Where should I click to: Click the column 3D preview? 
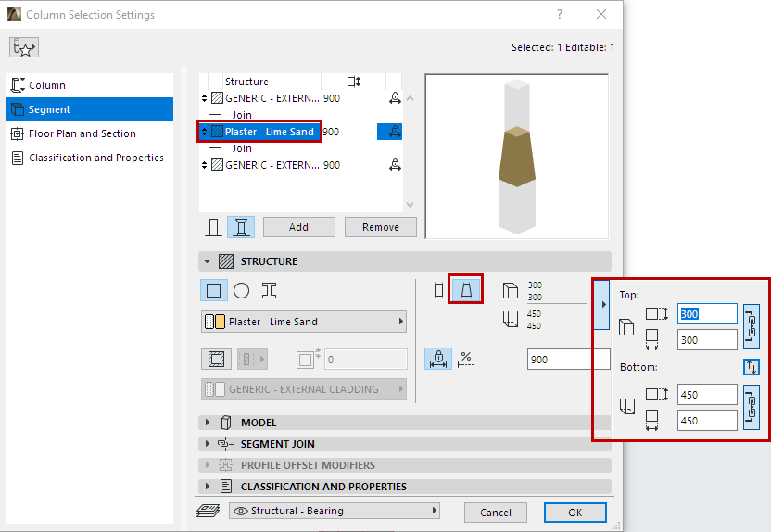coord(517,157)
